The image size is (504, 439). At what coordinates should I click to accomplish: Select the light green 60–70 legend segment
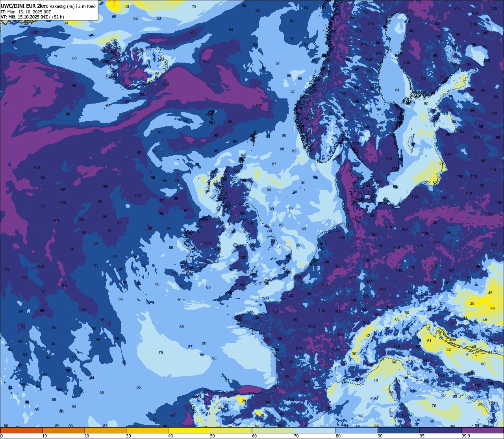(x=273, y=430)
